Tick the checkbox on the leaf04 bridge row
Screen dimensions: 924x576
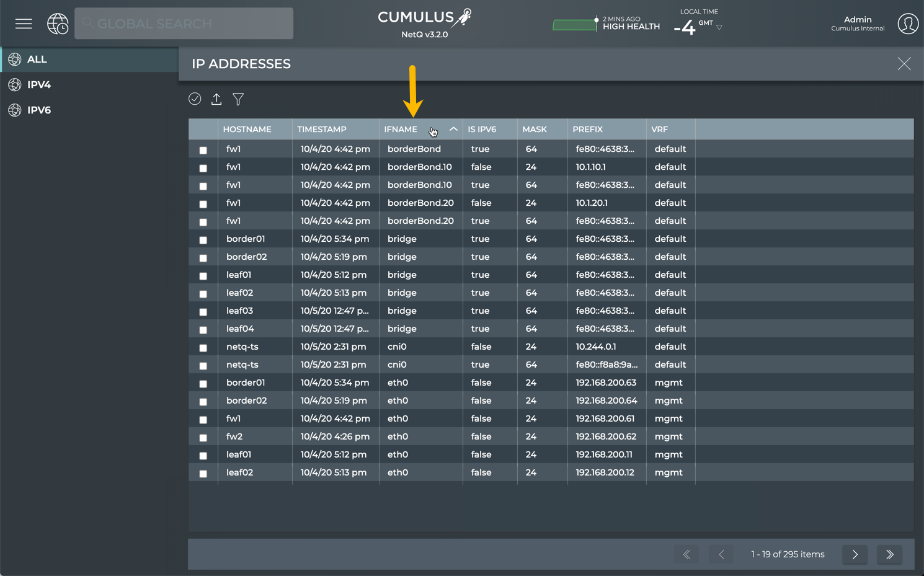tap(203, 329)
